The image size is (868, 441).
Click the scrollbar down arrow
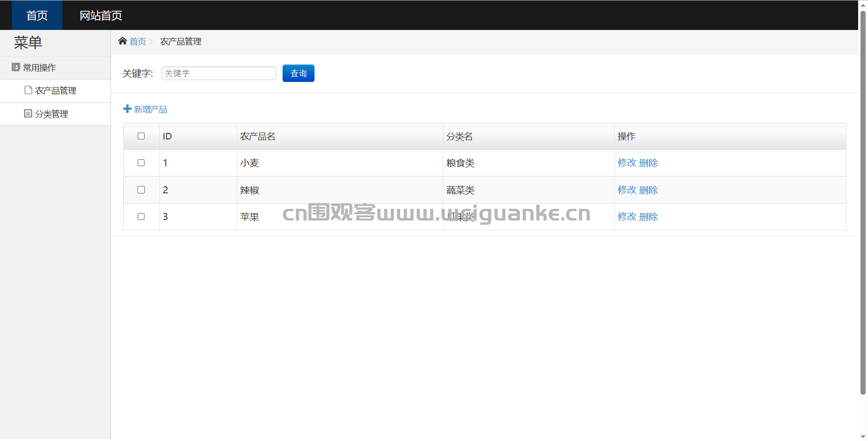coord(863,436)
